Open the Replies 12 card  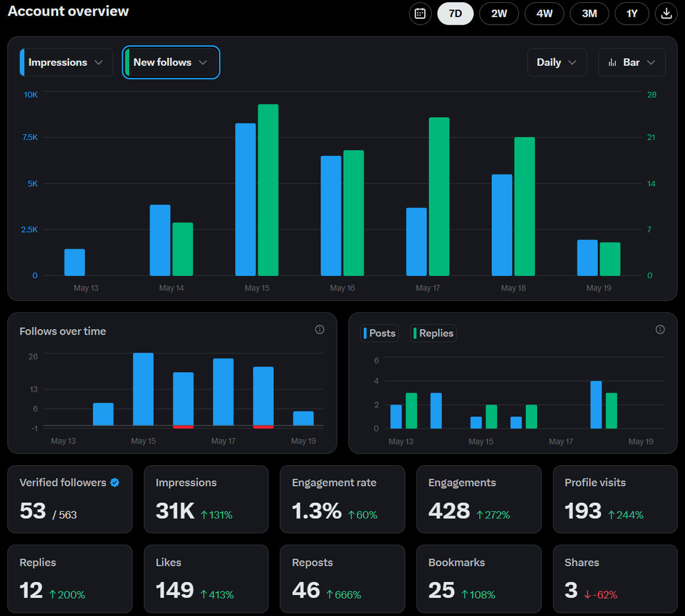[70, 579]
